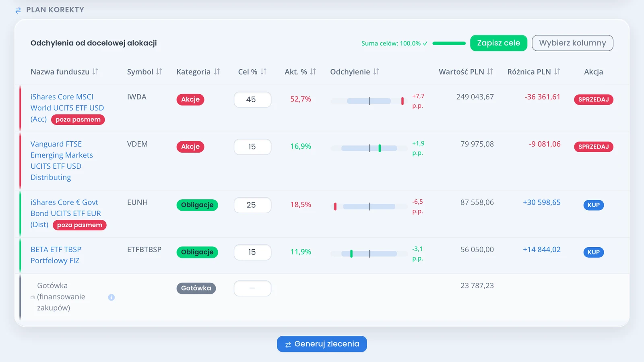Click the grey Gotówka category tag
The width and height of the screenshot is (644, 362).
(x=196, y=288)
